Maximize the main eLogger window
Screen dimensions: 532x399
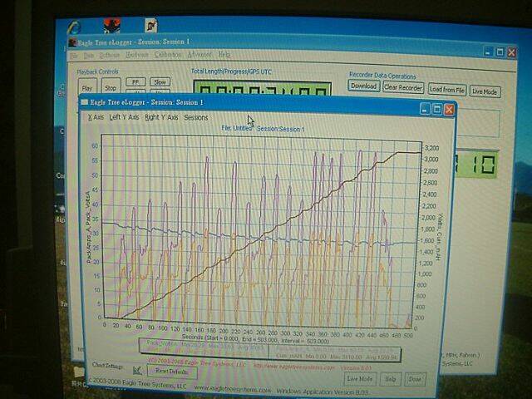tap(500, 52)
